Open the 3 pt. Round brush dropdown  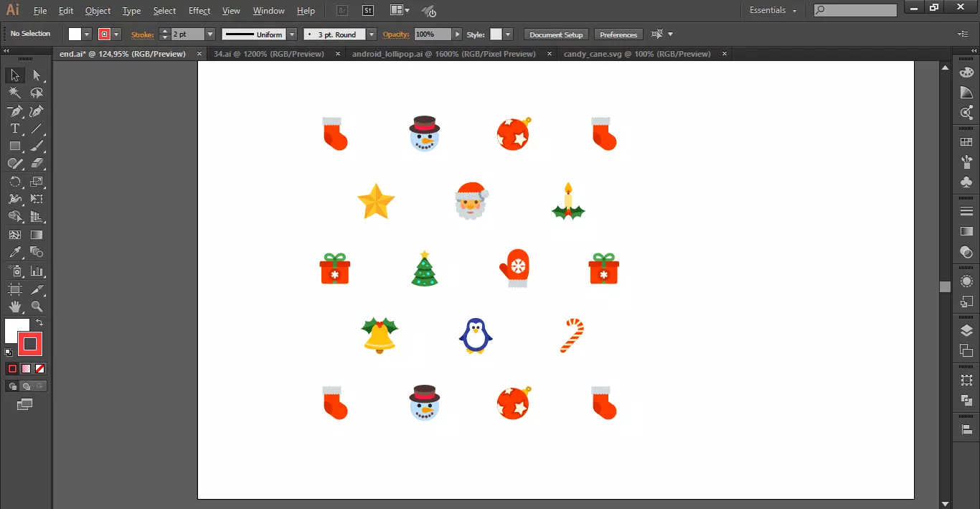372,34
